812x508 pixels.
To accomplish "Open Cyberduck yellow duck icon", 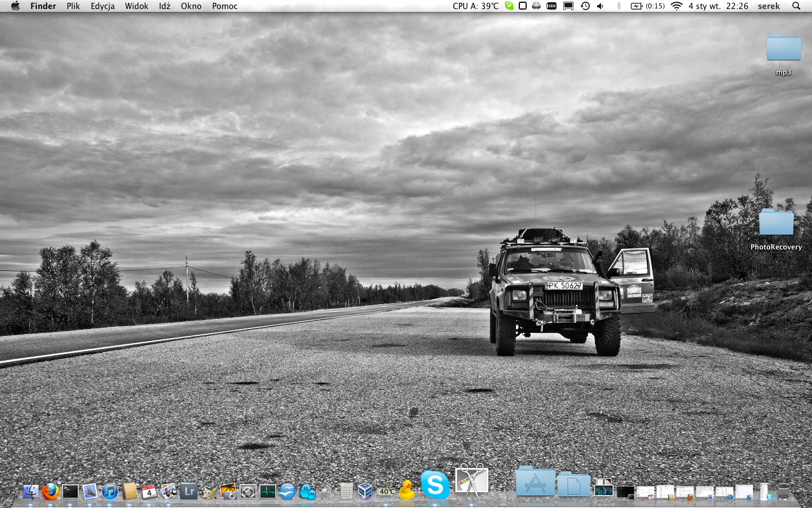I will pos(407,490).
